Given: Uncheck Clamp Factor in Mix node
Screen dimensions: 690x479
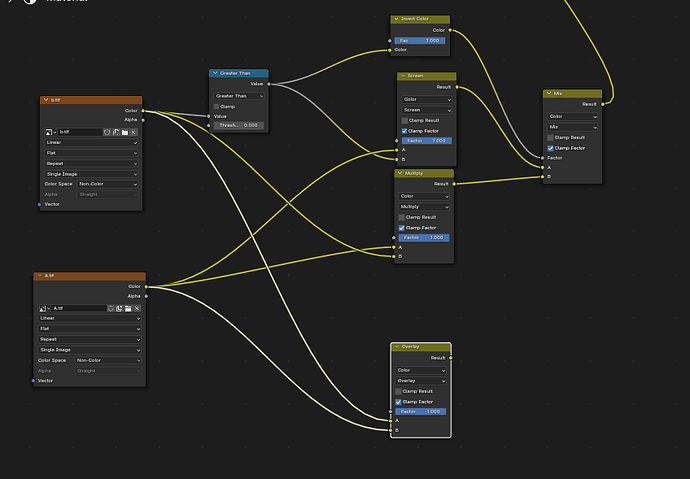Looking at the screenshot, I should (x=550, y=148).
